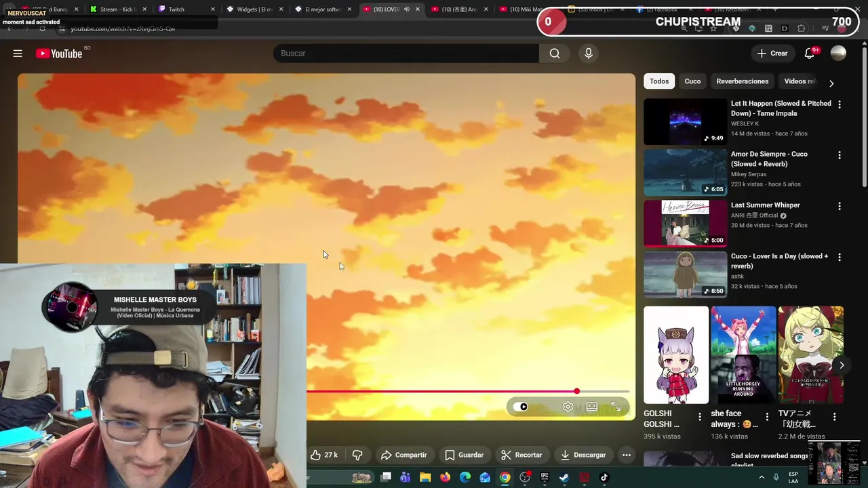This screenshot has width=868, height=488.
Task: Open Steam taskbar icon
Action: [x=564, y=477]
